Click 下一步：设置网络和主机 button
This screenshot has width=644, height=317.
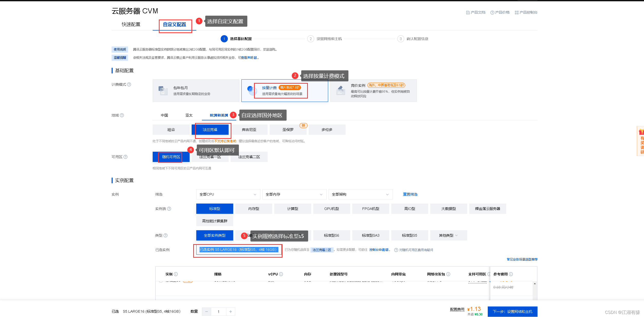(x=512, y=311)
